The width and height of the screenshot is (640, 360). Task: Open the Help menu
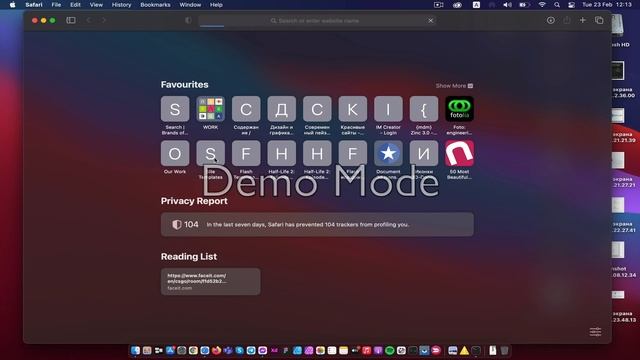(216, 5)
